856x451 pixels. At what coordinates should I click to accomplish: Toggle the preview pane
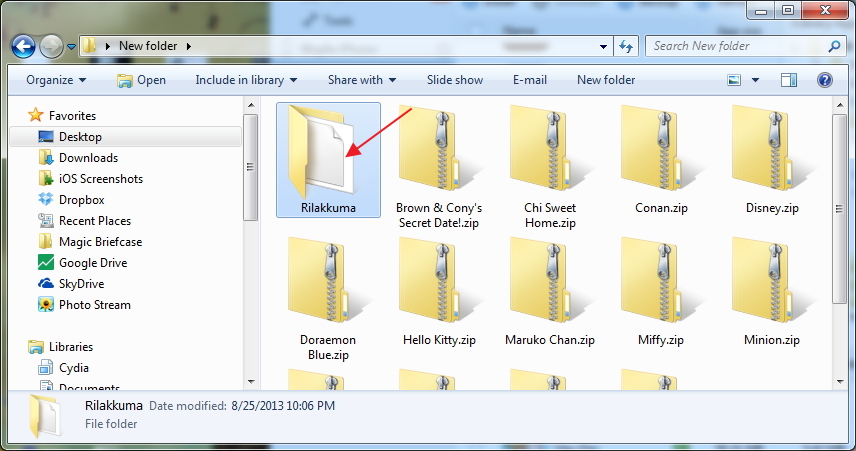coord(789,80)
